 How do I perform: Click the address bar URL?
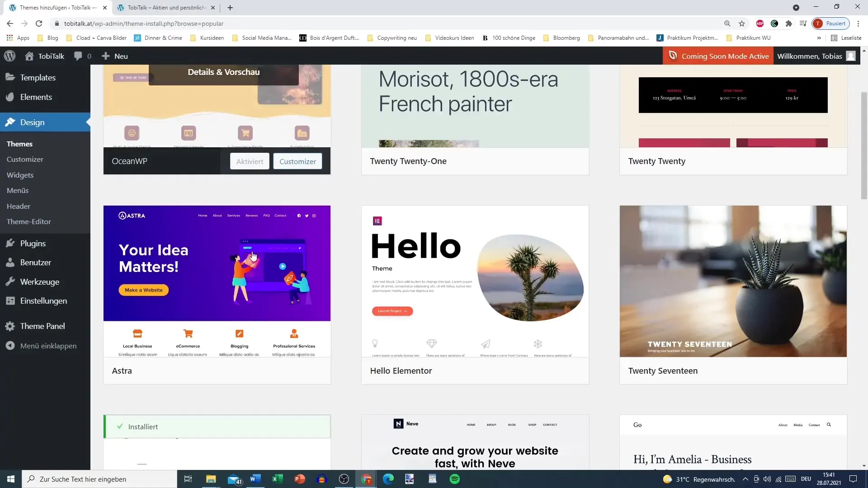[x=144, y=23]
